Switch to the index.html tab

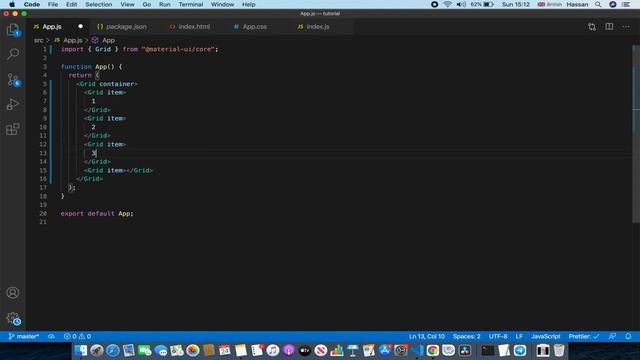190,27
